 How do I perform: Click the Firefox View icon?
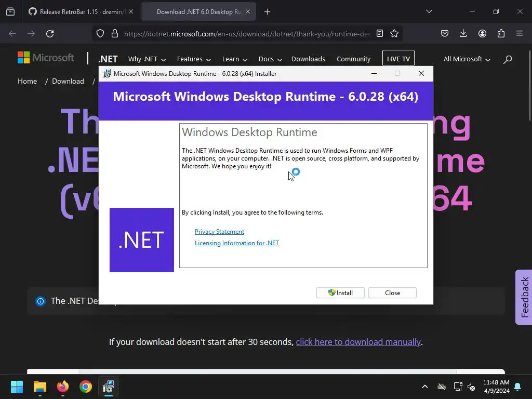point(10,11)
